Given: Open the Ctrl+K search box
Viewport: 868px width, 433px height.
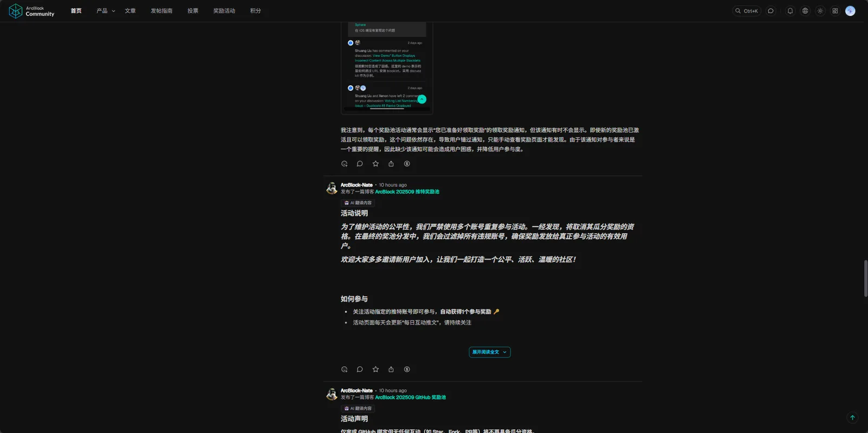Looking at the screenshot, I should pos(746,11).
